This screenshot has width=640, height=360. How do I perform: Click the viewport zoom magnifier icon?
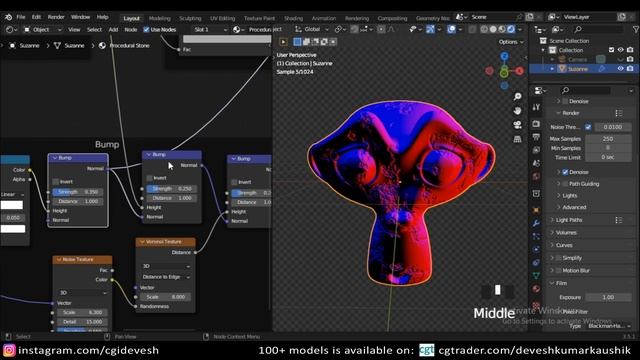pyautogui.click(x=518, y=96)
